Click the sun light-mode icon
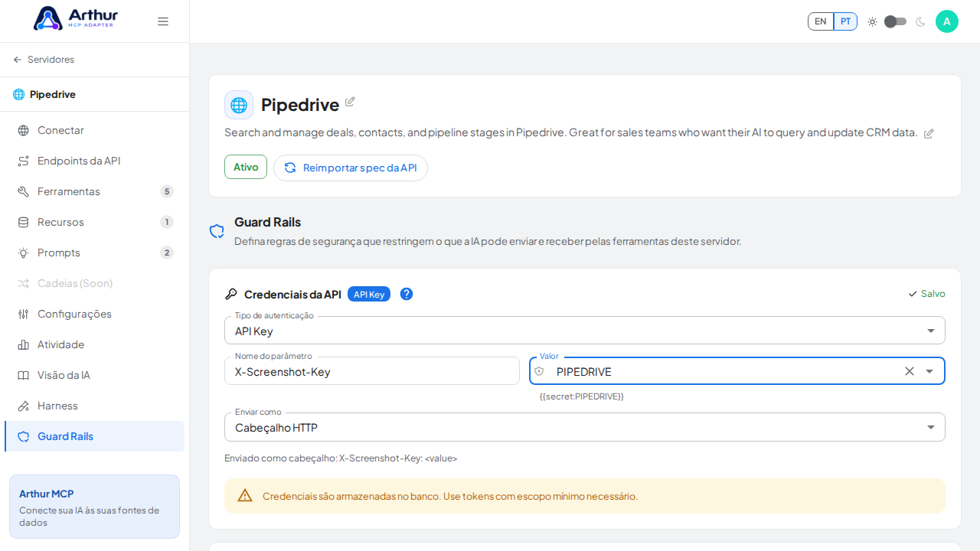The width and height of the screenshot is (980, 551). click(x=872, y=21)
